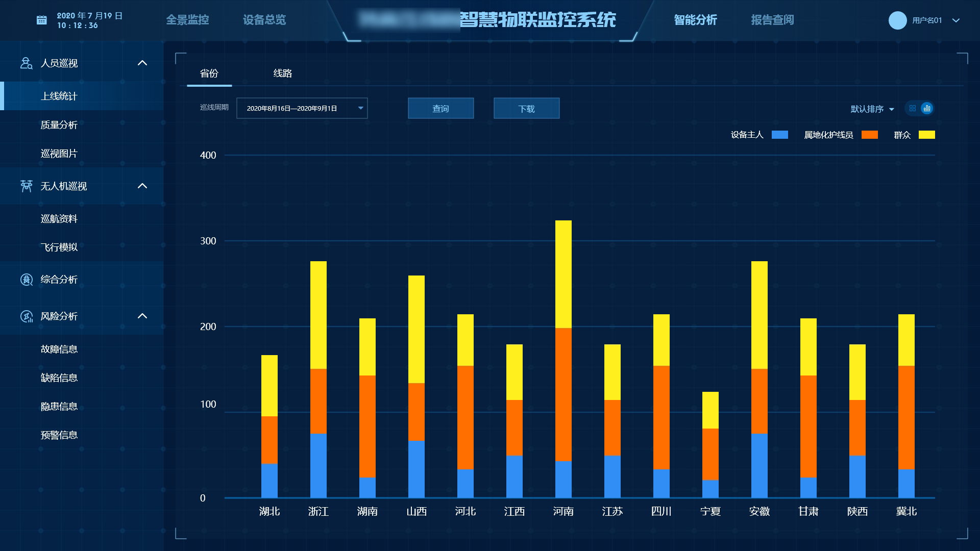Click the 综合分析 tower icon

click(26, 280)
